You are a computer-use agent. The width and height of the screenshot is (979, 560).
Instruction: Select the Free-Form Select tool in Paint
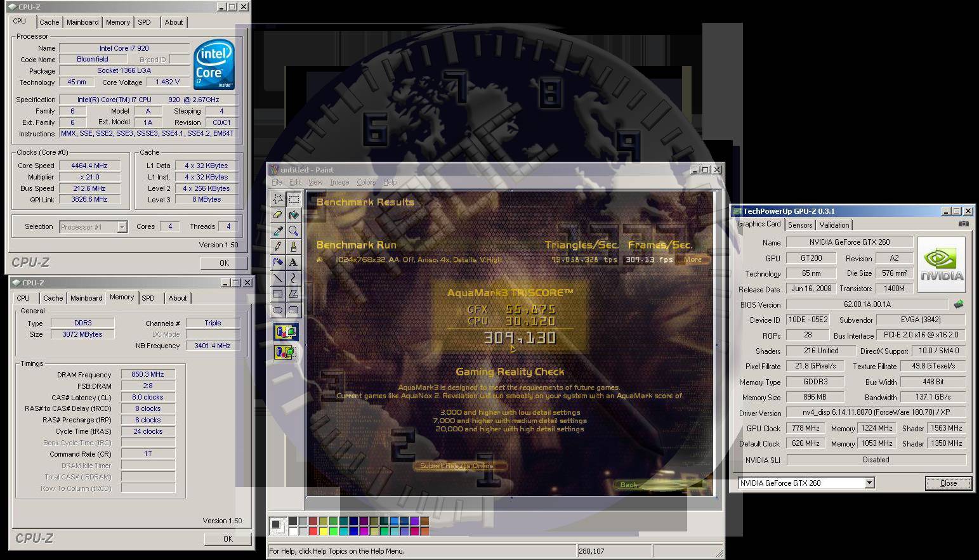point(278,199)
